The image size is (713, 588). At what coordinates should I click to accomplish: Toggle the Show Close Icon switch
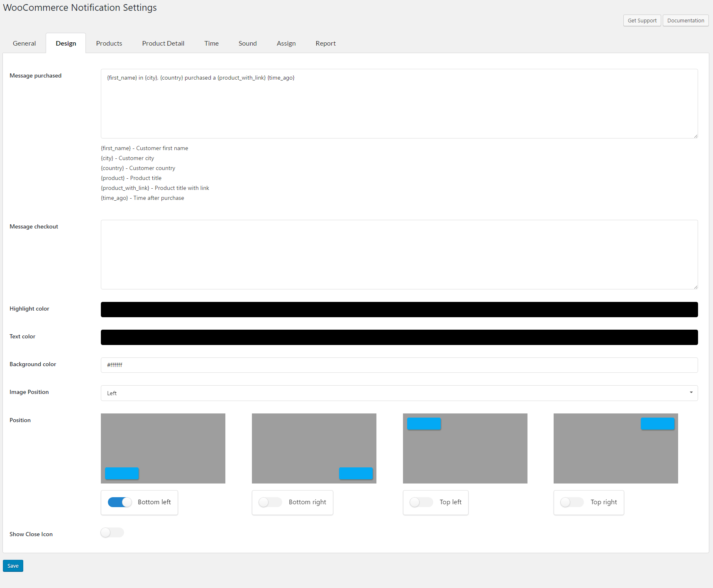click(x=112, y=532)
